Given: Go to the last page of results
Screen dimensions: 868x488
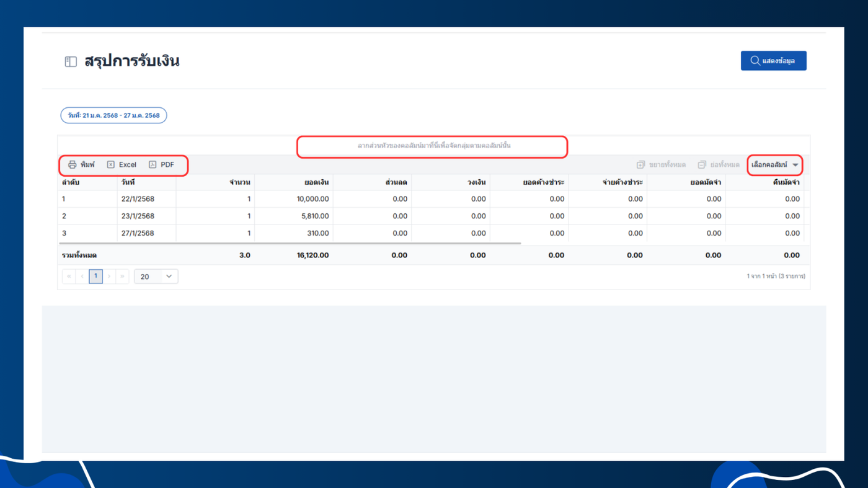Looking at the screenshot, I should pos(123,277).
